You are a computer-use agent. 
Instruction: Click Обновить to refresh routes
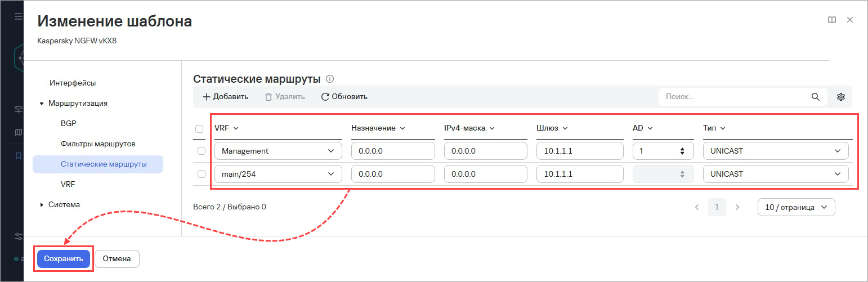344,97
